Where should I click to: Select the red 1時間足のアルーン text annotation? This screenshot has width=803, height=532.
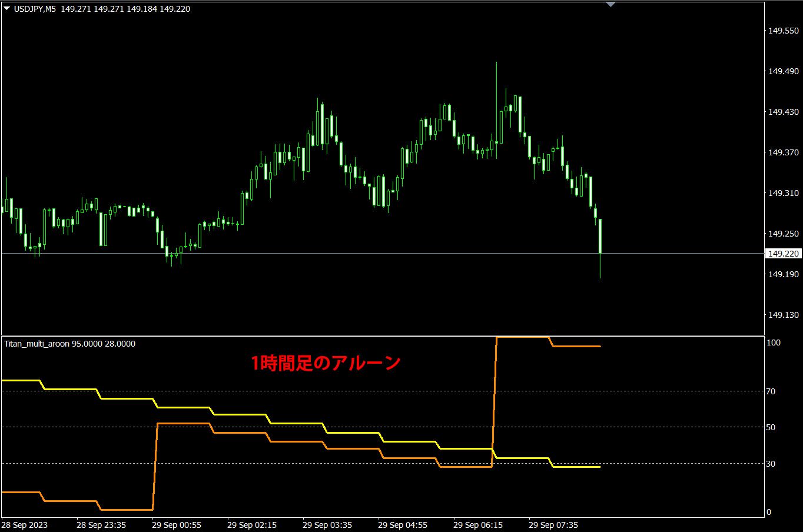click(326, 363)
